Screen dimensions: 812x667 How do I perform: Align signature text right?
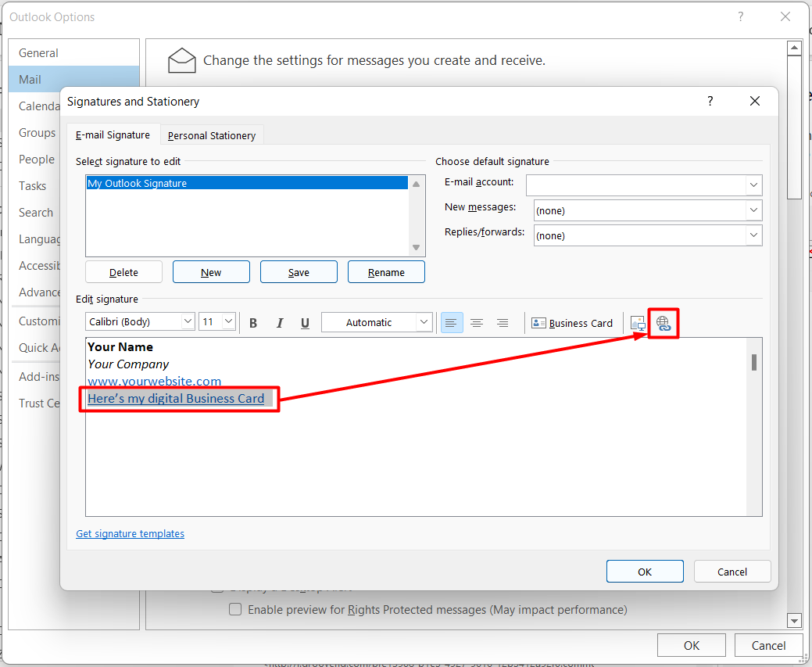(x=503, y=323)
